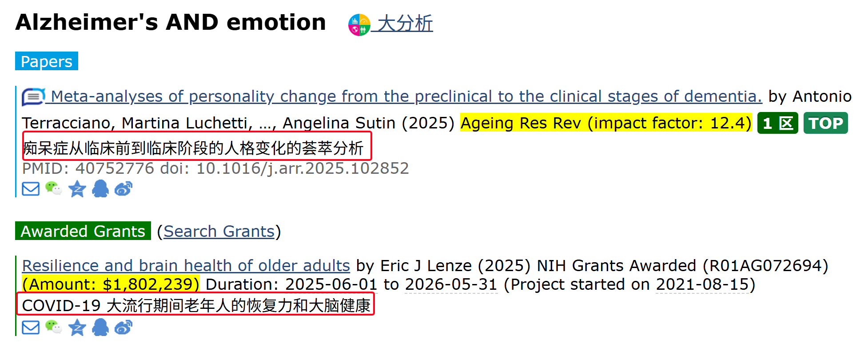Click the 大分析 pie chart icon
Screen dimensions: 868x352
pos(359,24)
